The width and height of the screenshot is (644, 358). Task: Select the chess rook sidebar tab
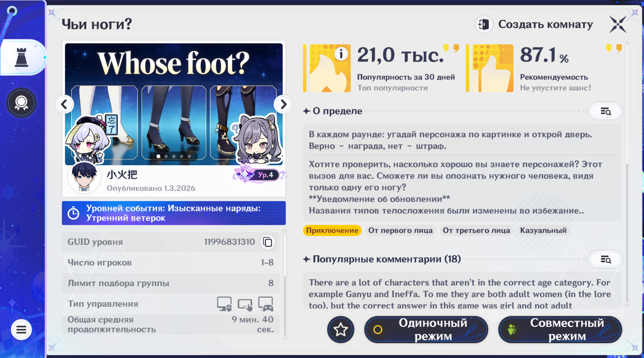click(22, 58)
